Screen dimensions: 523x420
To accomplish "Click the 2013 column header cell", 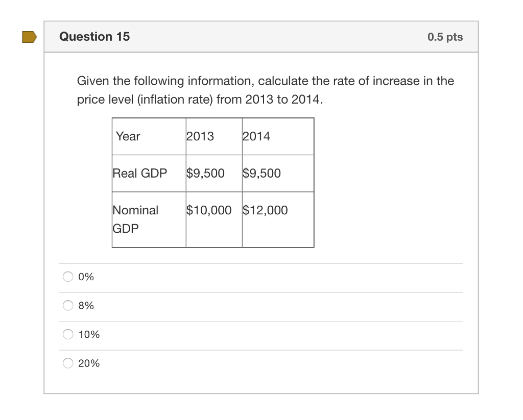I will click(x=200, y=136).
